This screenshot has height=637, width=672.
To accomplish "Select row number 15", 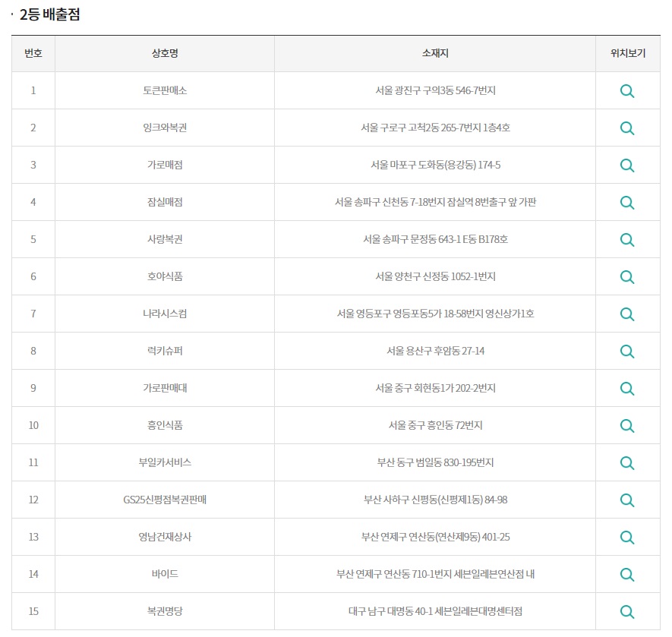I will pyautogui.click(x=33, y=611).
